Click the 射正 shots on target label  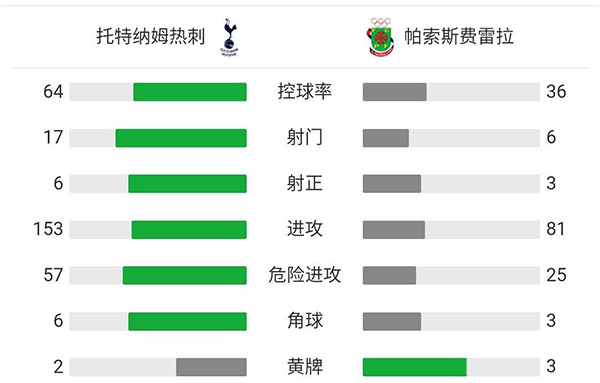click(x=305, y=183)
